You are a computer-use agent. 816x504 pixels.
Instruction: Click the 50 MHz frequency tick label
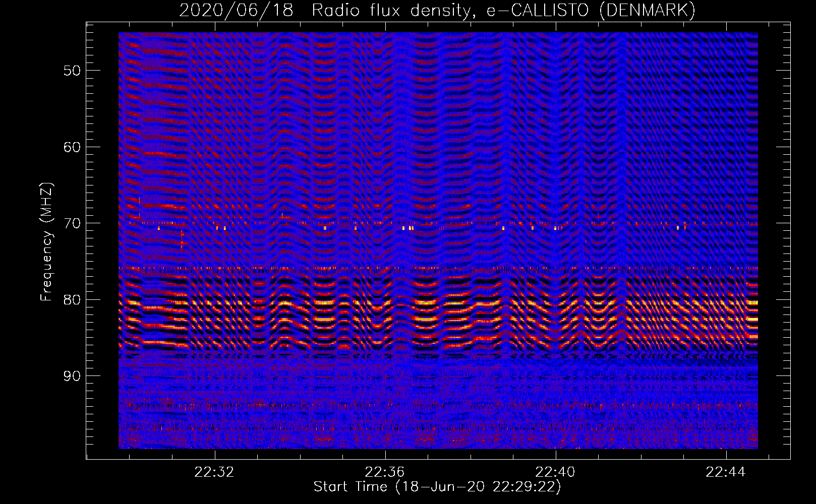(x=72, y=71)
